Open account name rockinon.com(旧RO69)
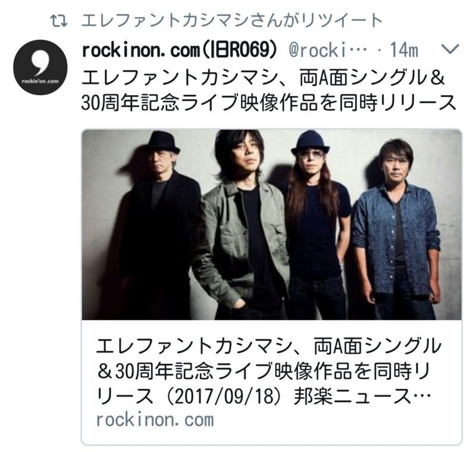Viewport: 476px width, 452px height. (180, 50)
